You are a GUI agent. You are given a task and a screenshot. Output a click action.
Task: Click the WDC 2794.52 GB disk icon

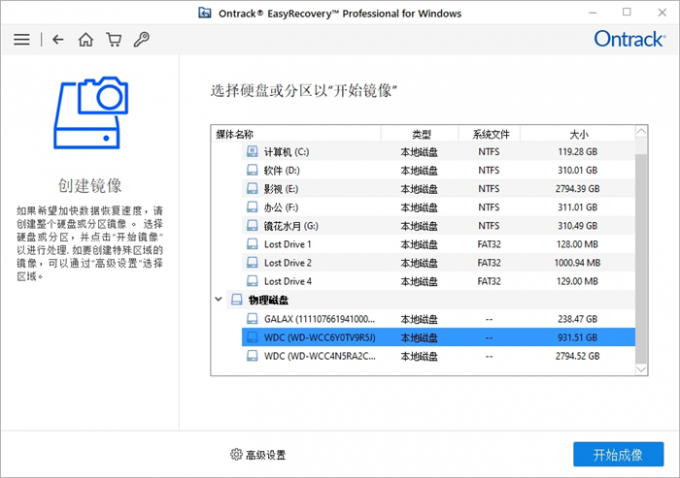click(x=252, y=356)
